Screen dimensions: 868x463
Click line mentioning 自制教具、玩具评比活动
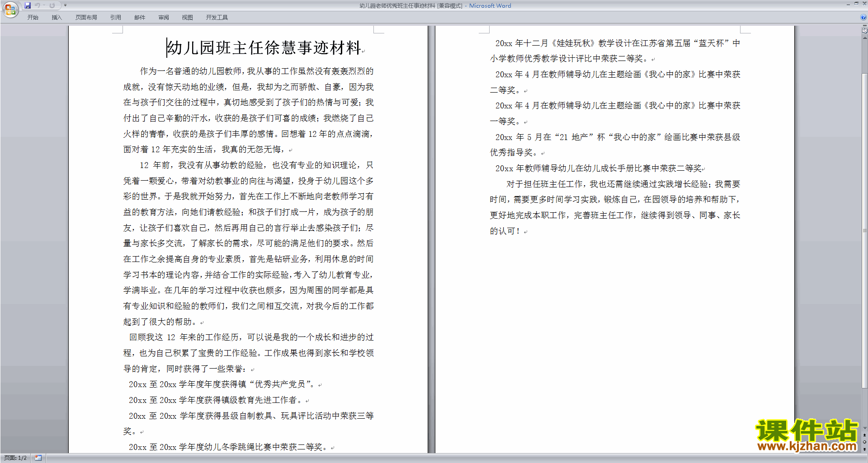point(251,416)
